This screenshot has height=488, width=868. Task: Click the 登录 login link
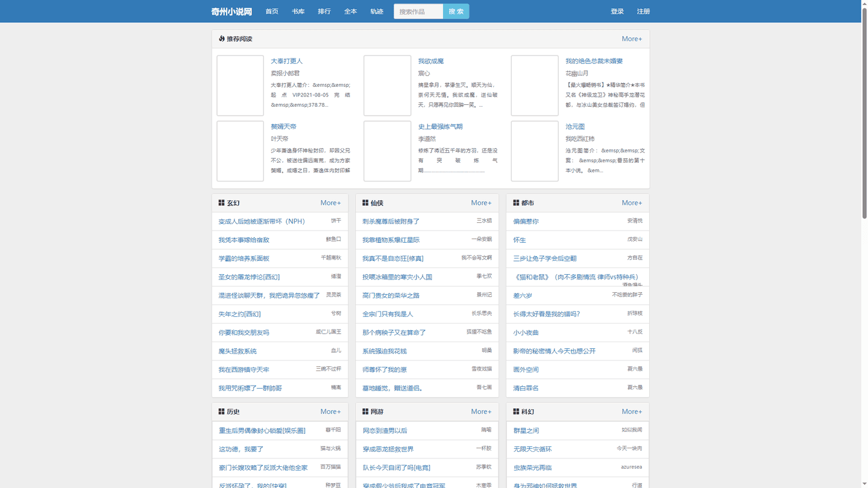617,11
